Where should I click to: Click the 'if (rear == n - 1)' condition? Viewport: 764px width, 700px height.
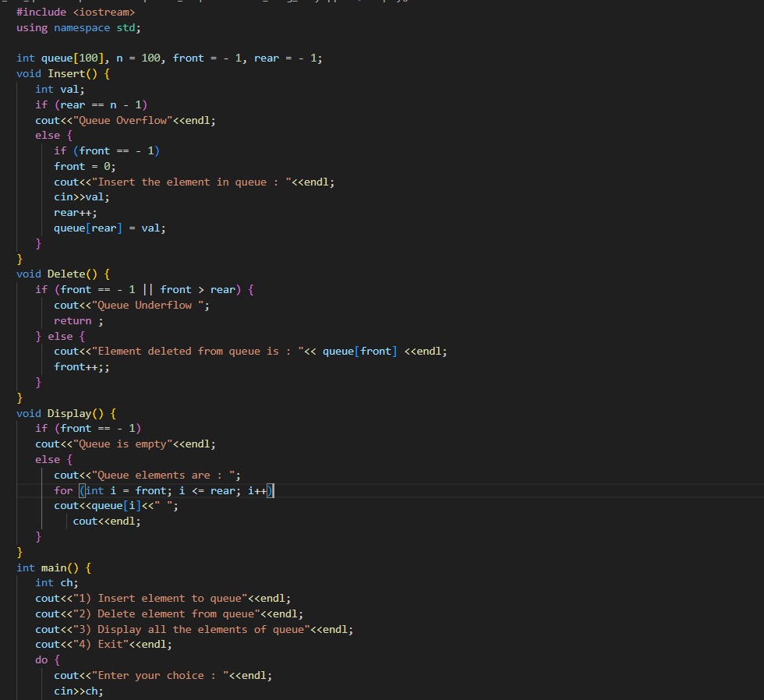point(91,104)
